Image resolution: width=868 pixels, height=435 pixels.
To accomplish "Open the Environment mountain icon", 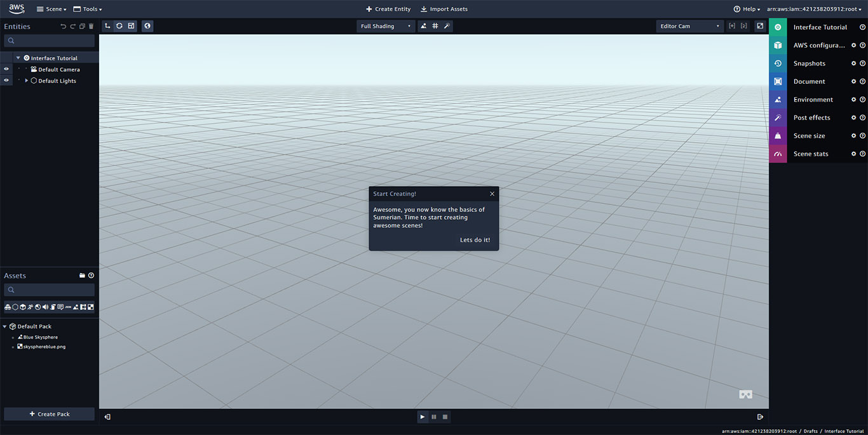I will pos(778,100).
